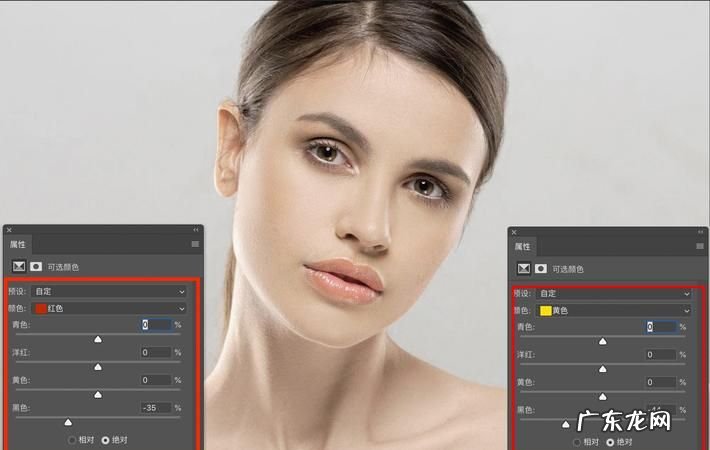Open the 颜色 dropdown showing 红色
The width and height of the screenshot is (710, 450).
pos(110,309)
